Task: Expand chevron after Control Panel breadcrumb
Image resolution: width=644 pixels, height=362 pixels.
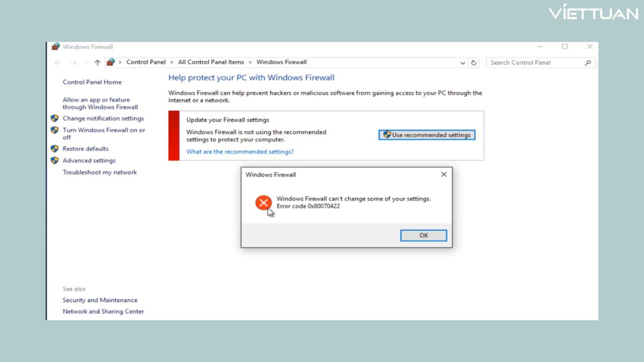Action: click(x=172, y=62)
